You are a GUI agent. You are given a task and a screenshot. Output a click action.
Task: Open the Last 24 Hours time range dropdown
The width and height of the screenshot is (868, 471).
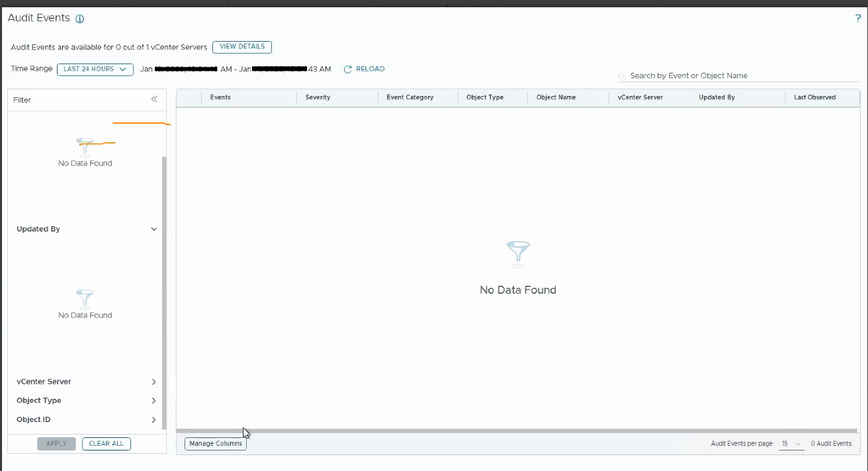tap(95, 69)
